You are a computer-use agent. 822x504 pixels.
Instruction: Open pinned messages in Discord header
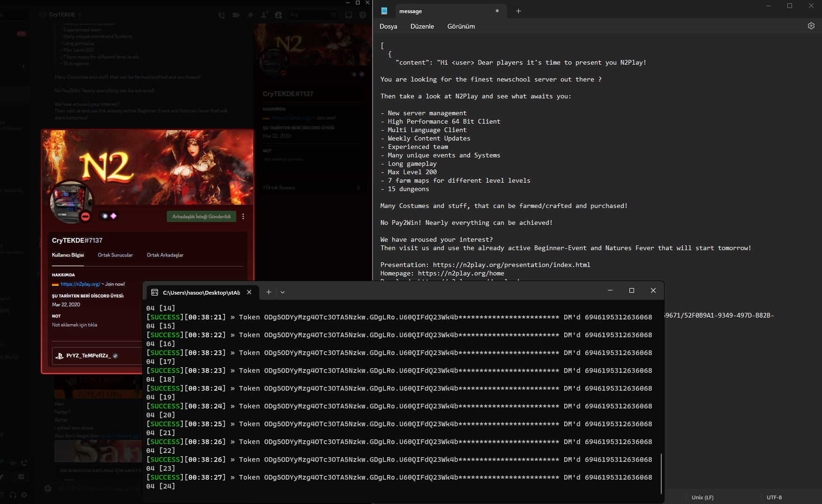click(250, 15)
